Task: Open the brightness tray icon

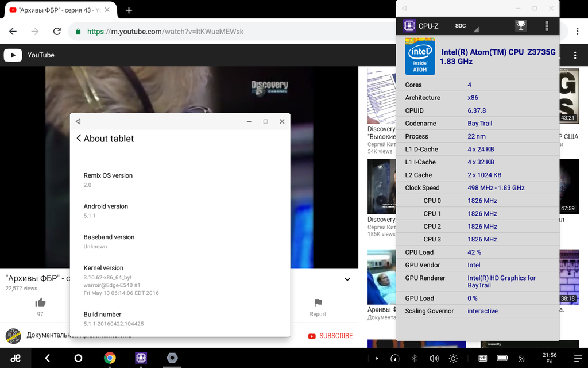Action: [453, 359]
